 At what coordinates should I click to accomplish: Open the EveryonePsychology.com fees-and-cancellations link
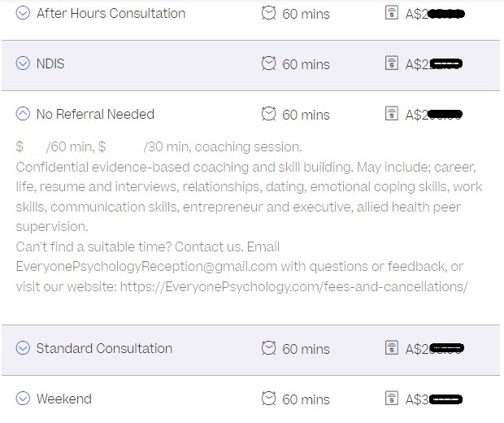[293, 286]
